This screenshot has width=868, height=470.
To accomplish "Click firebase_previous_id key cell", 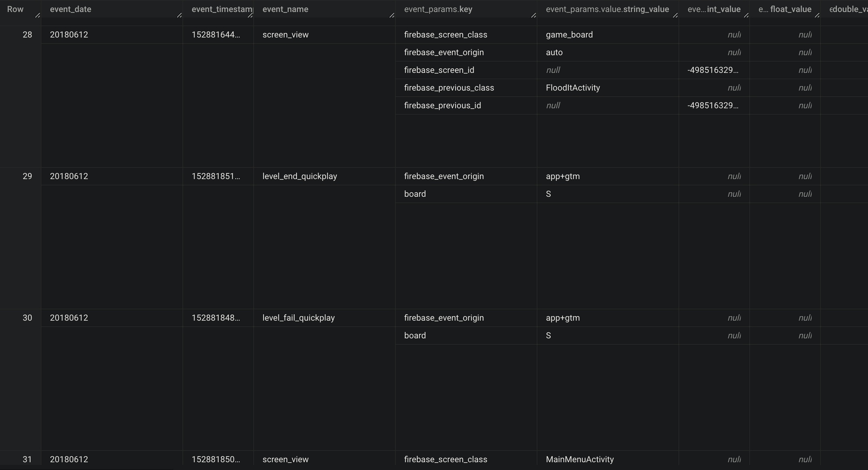I will point(466,105).
